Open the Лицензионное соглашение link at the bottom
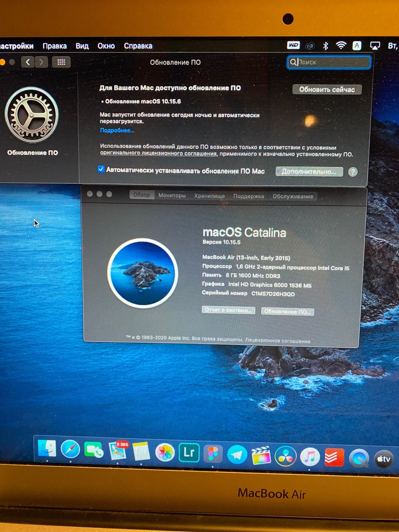 click(278, 341)
